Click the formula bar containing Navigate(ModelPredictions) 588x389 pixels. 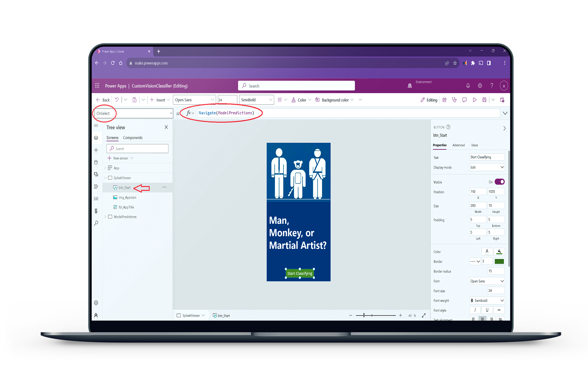click(226, 113)
